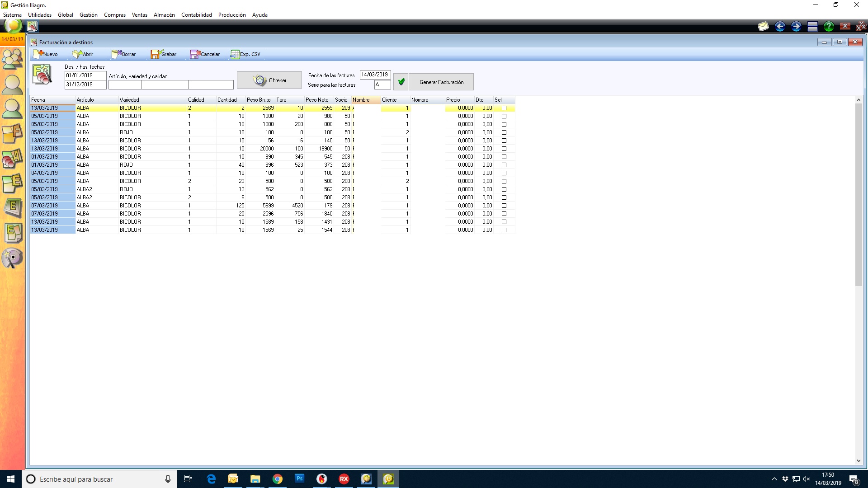This screenshot has width=868, height=488.
Task: Tick Sel checkbox for row Peso Bruto 1569
Action: pyautogui.click(x=504, y=230)
